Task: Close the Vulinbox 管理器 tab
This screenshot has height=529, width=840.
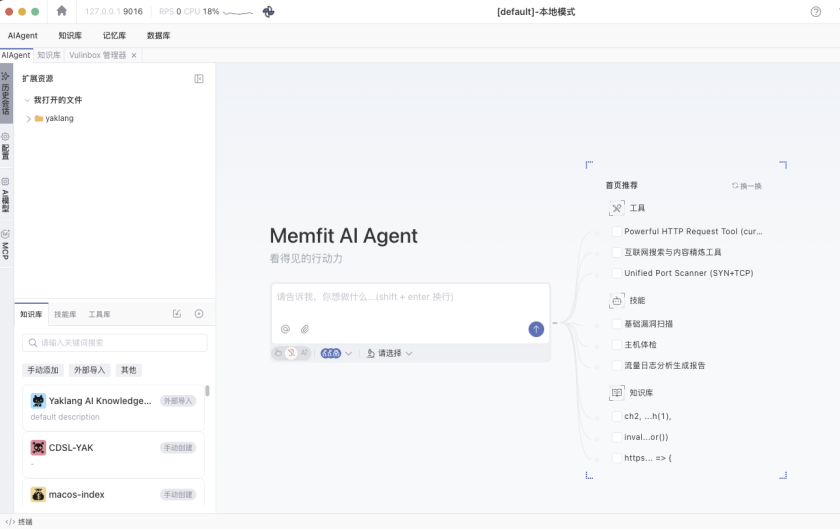Action: 134,55
